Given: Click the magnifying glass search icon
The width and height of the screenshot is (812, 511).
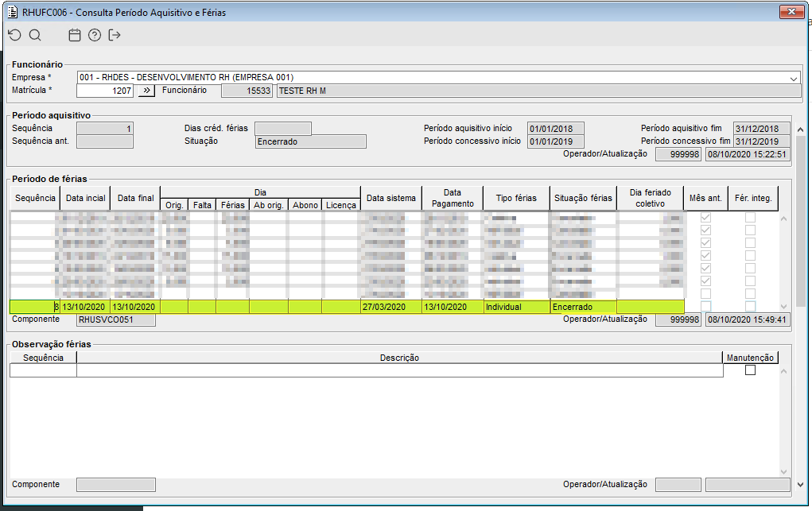Looking at the screenshot, I should (x=35, y=35).
